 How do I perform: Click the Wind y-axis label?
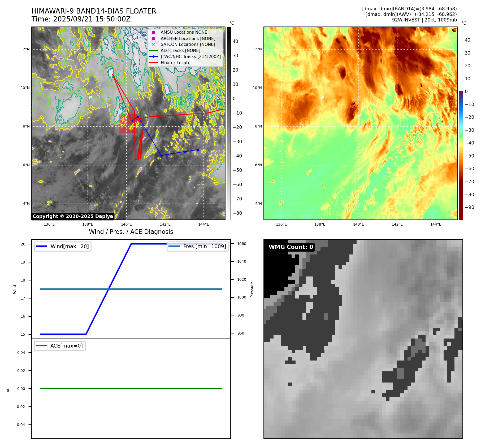15,289
